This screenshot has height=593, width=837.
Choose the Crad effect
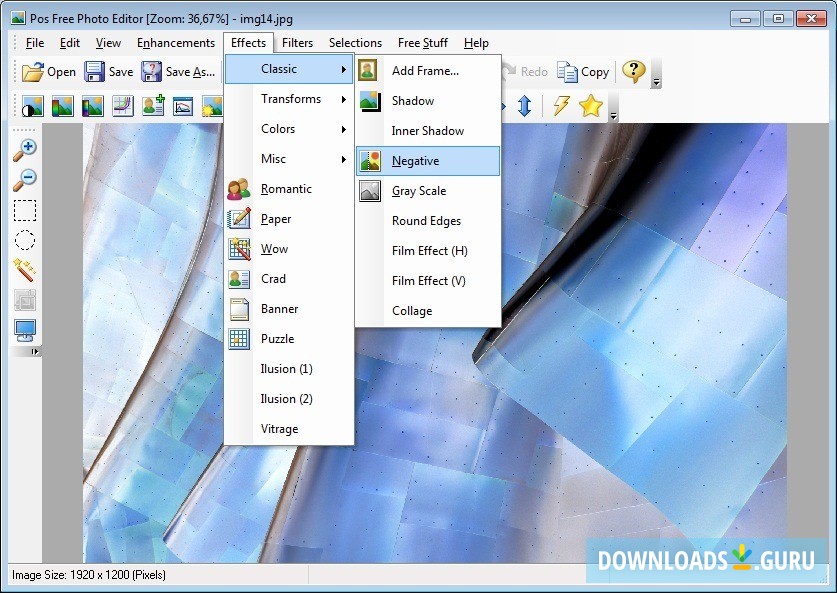(289, 279)
